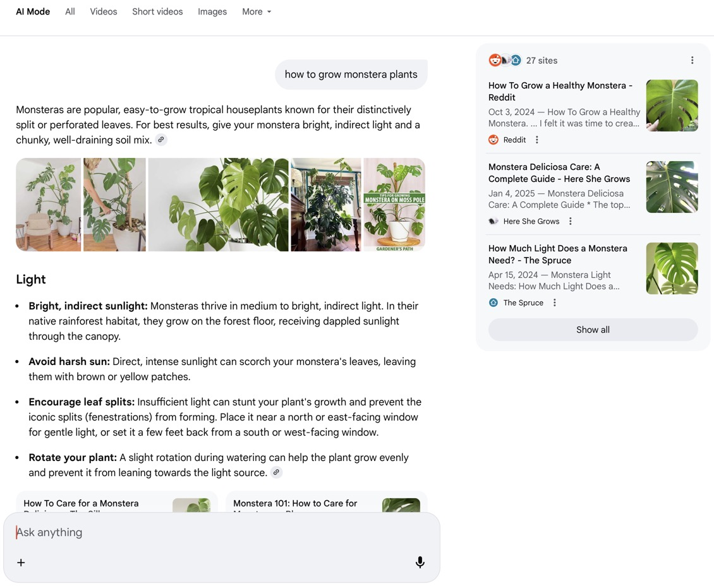Open Monstera Deliciosa Care Complete Guide link
Viewport: 714px width, 588px height.
click(559, 172)
